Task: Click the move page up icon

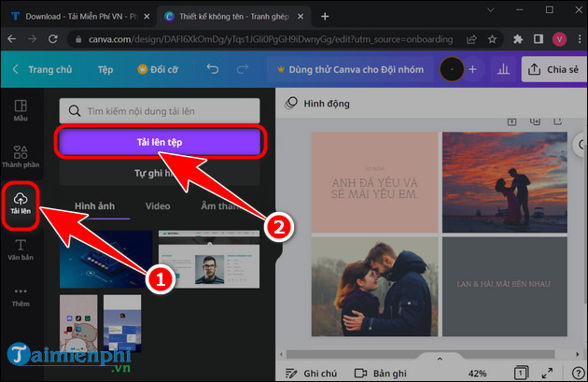Action: [511, 121]
